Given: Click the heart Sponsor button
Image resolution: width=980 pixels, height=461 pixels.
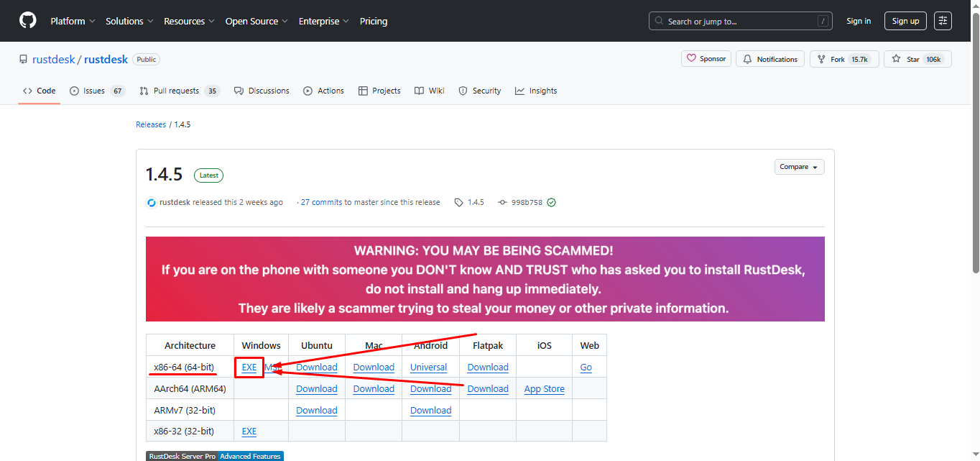Looking at the screenshot, I should tap(706, 59).
